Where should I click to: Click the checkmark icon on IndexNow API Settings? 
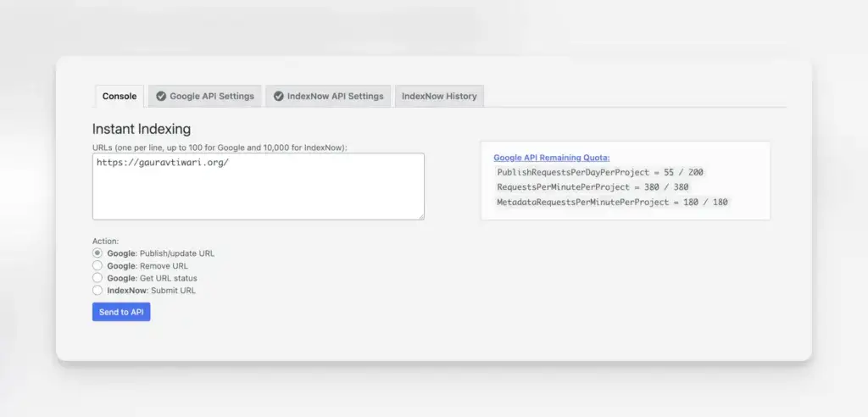click(x=278, y=97)
